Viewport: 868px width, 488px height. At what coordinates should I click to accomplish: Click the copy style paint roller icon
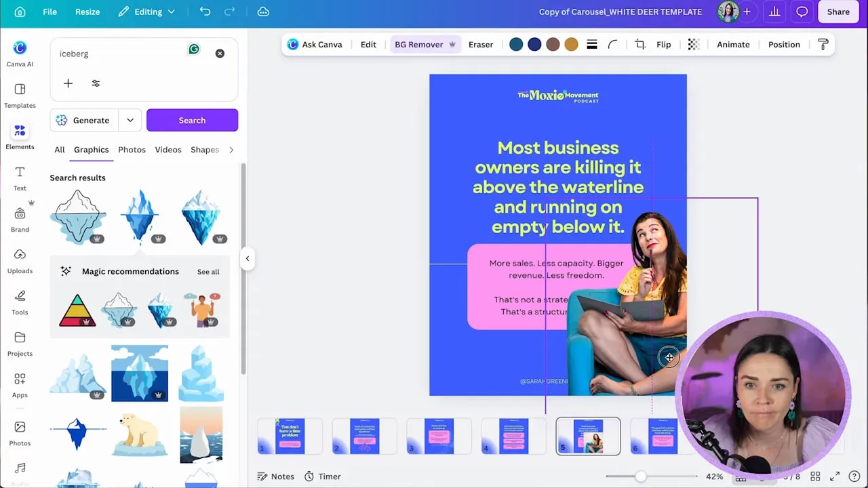click(x=823, y=45)
